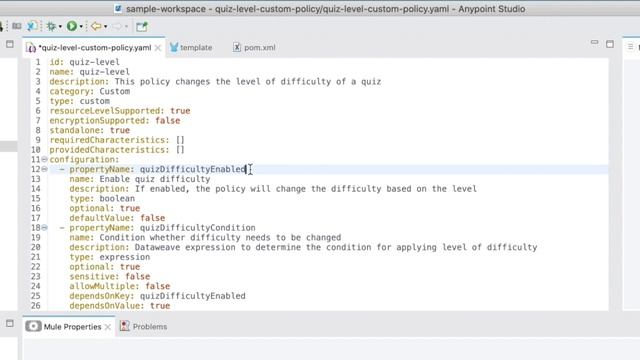
Task: Click 'propertyName: quizDifficultyCondition' line
Action: [x=162, y=228]
